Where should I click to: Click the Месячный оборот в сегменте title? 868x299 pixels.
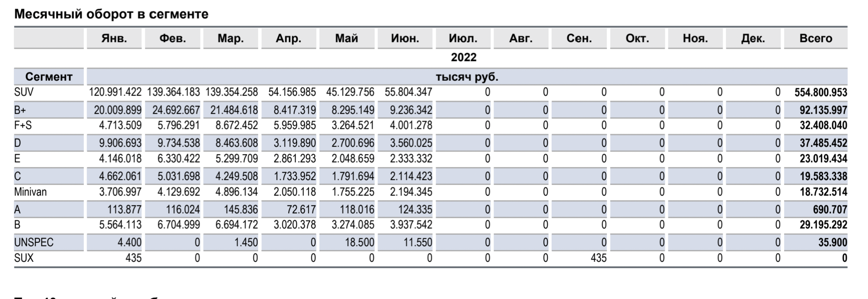(x=111, y=14)
